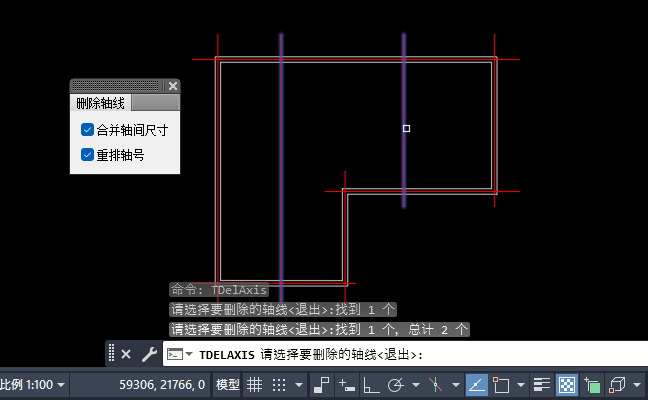This screenshot has width=648, height=400.
Task: Toggle 2D object snap icon
Action: (501, 385)
